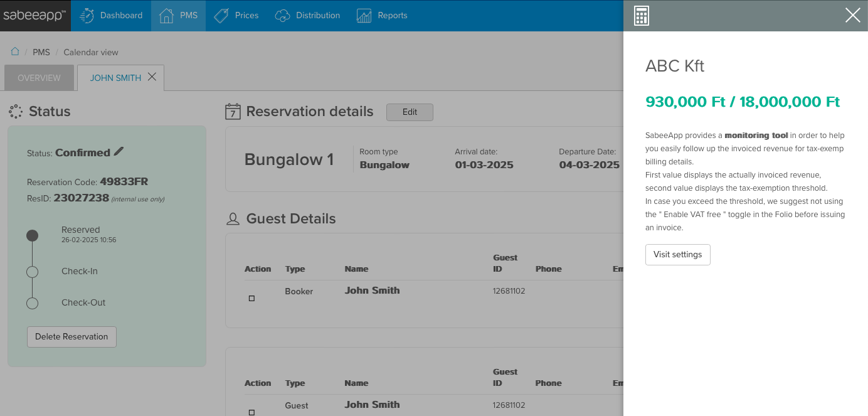Click the home icon in breadcrumb
868x416 pixels.
coord(15,51)
